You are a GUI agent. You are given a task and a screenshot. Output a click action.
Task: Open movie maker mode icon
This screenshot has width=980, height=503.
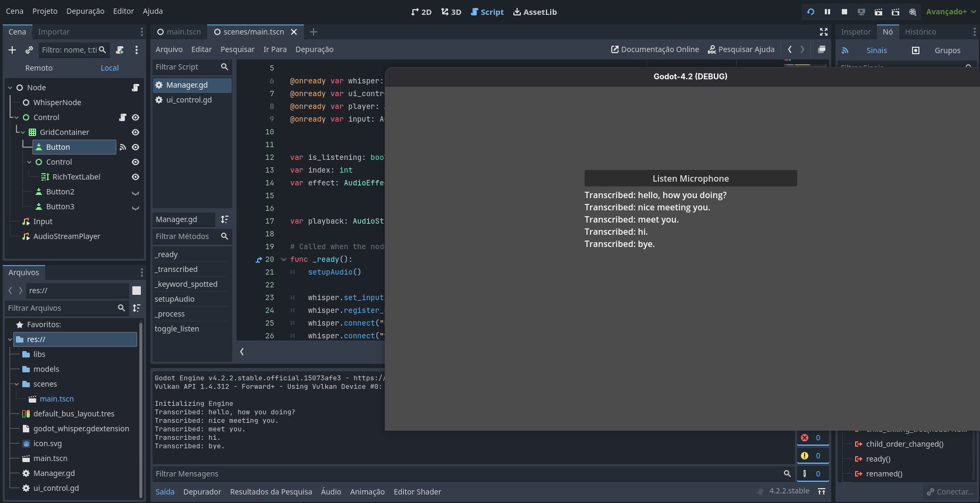click(913, 12)
